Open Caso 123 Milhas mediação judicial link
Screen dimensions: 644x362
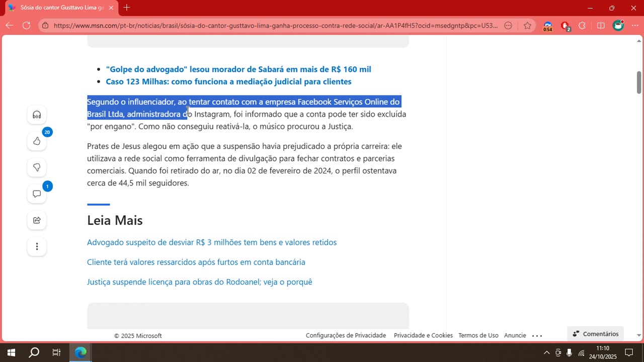pos(228,81)
